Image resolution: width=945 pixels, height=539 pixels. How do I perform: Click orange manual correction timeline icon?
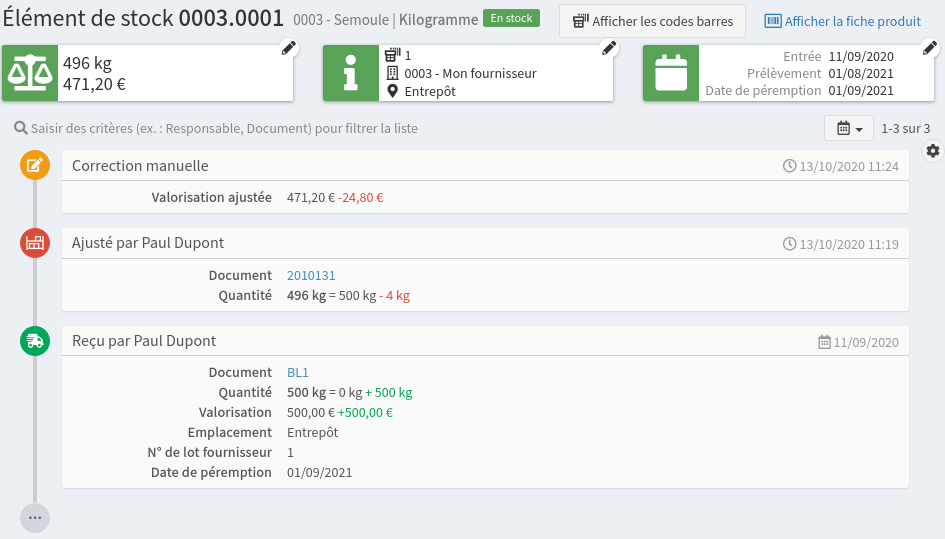click(x=35, y=166)
